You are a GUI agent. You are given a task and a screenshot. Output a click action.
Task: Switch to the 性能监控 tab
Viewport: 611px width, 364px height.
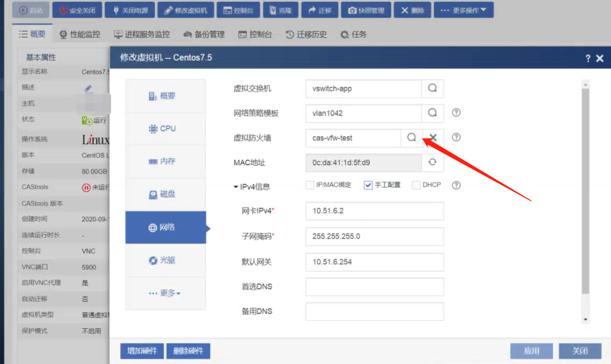coord(80,35)
